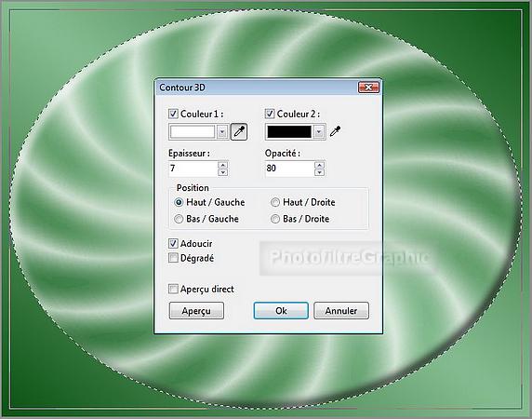This screenshot has height=419, width=532.
Task: Click the black Couleur 2 swatch
Action: 289,132
